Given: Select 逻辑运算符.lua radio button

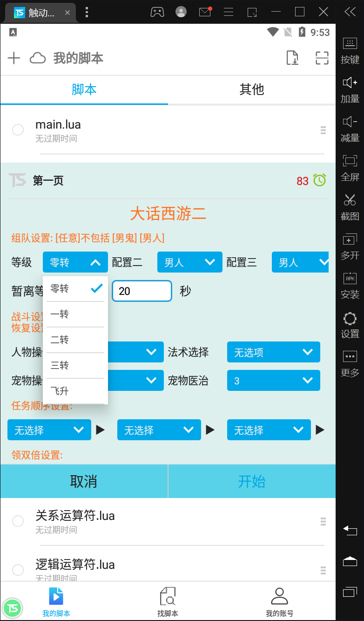Looking at the screenshot, I should pyautogui.click(x=18, y=570).
